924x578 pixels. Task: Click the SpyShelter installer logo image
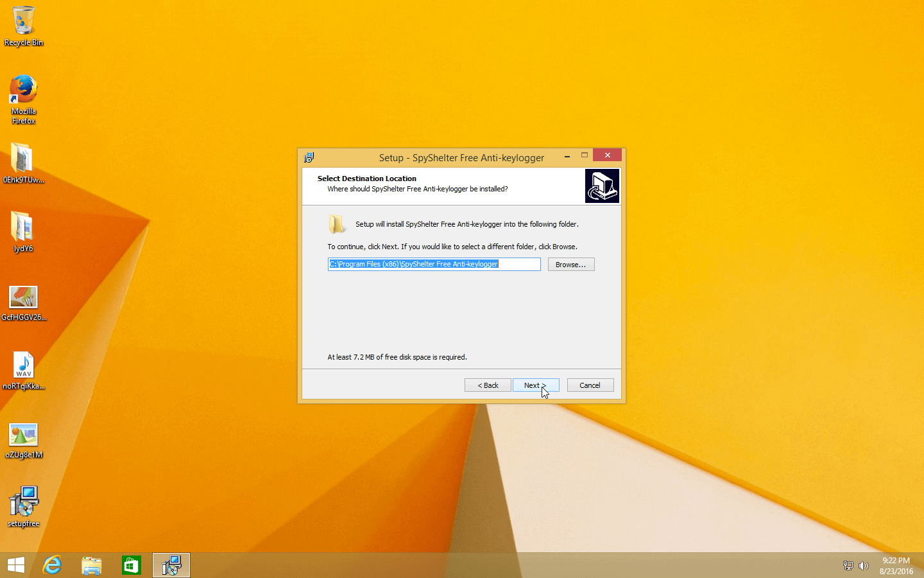(602, 186)
